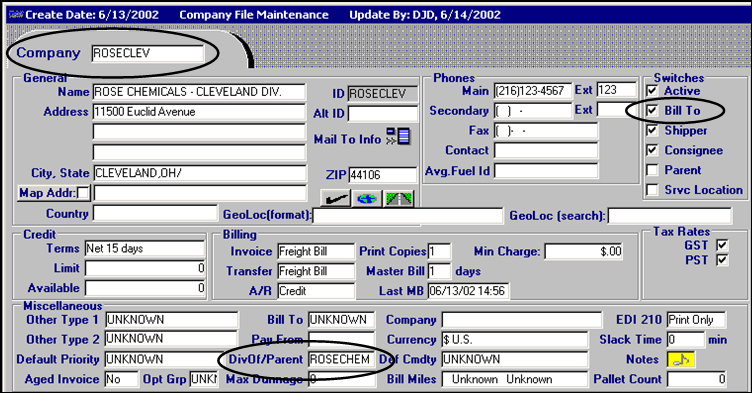Click the ZIP field 44106

click(x=383, y=175)
